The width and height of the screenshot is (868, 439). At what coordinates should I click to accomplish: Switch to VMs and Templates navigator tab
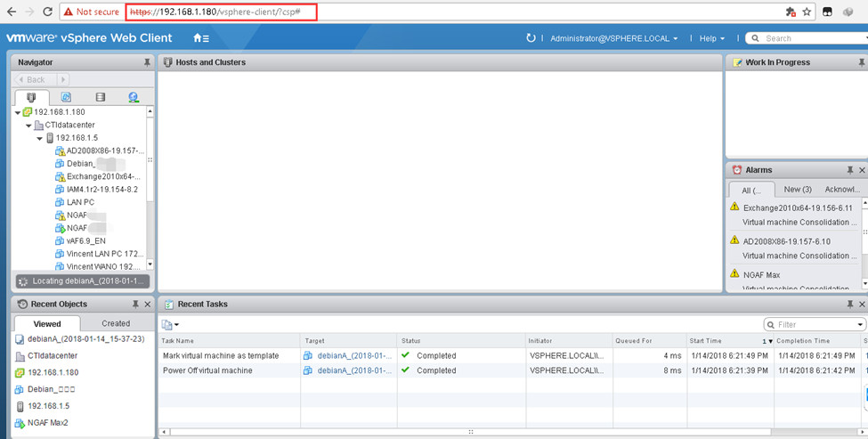pyautogui.click(x=66, y=97)
